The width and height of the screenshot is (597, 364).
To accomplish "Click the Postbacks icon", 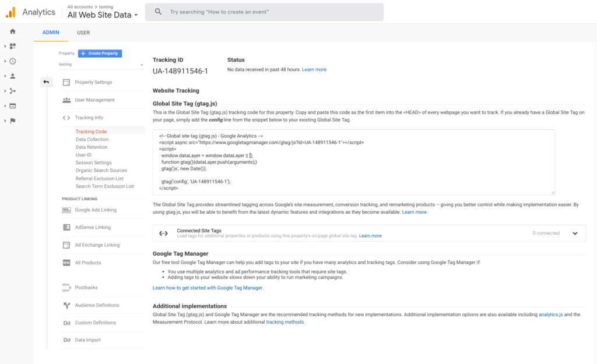I will (66, 288).
